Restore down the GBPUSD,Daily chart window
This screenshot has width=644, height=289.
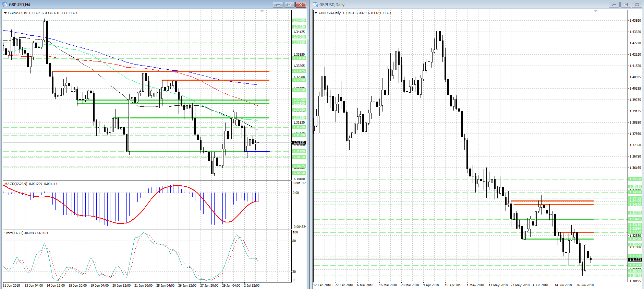tap(625, 4)
